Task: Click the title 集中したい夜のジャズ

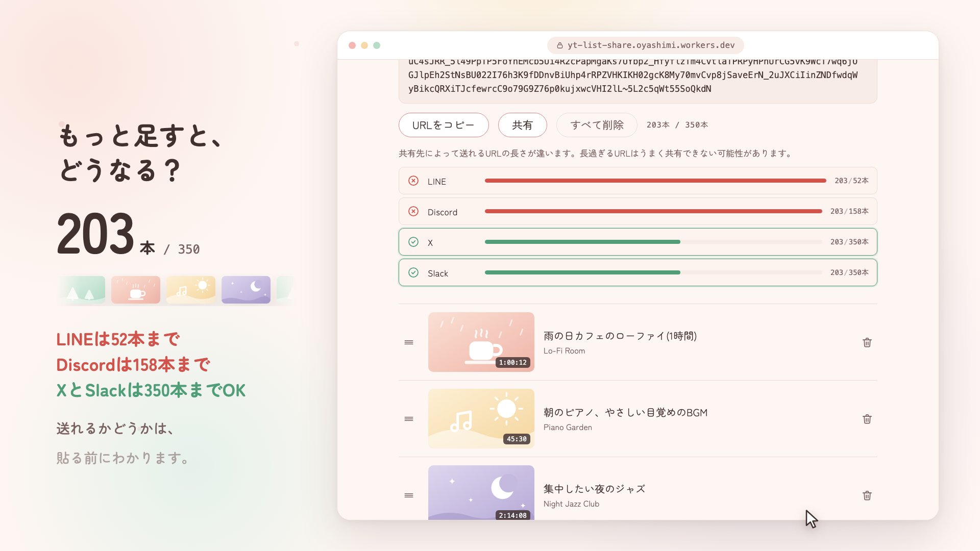Action: pyautogui.click(x=595, y=489)
